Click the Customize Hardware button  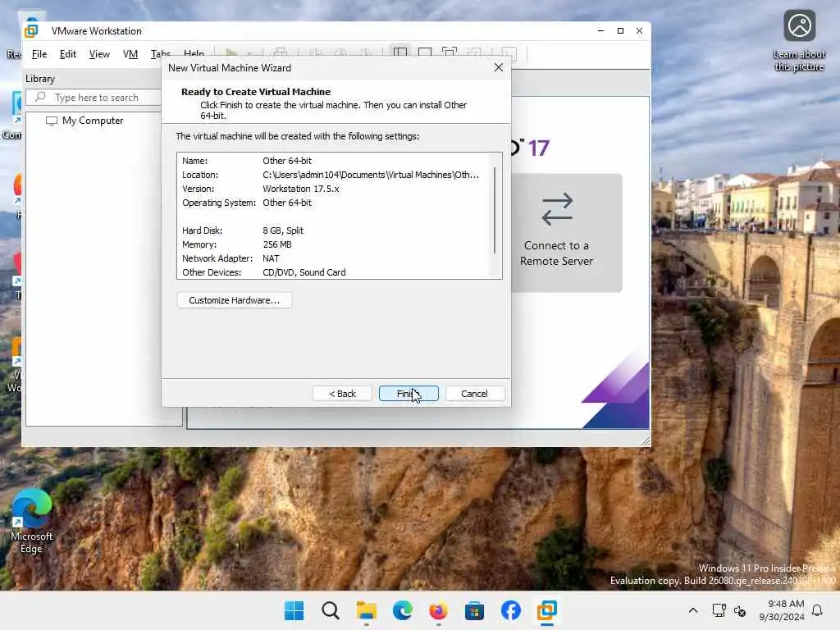(x=234, y=300)
